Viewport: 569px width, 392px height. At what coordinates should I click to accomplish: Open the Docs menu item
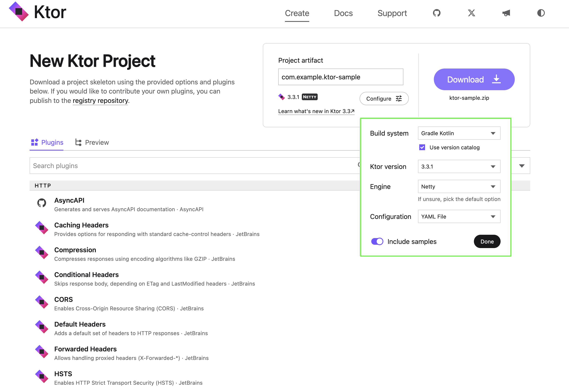click(x=343, y=13)
